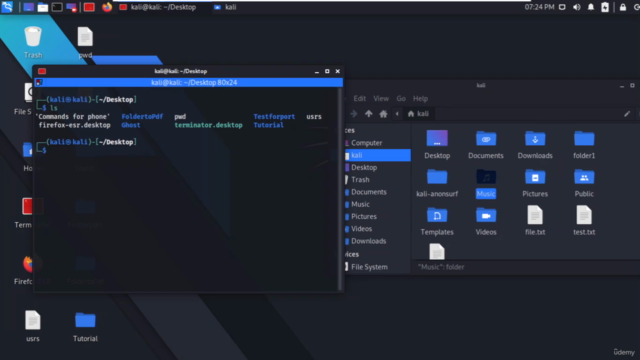The image size is (640, 360).
Task: Click the display icon next to the clock
Action: click(x=562, y=7)
